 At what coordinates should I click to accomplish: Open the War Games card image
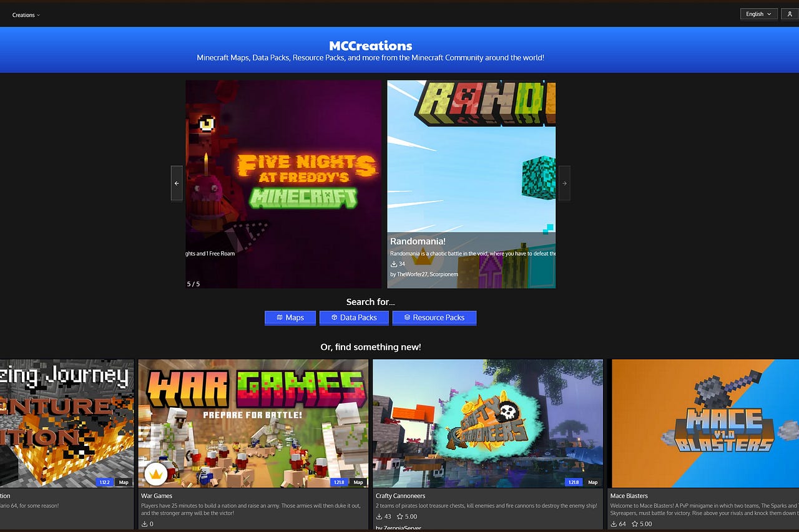pos(253,423)
